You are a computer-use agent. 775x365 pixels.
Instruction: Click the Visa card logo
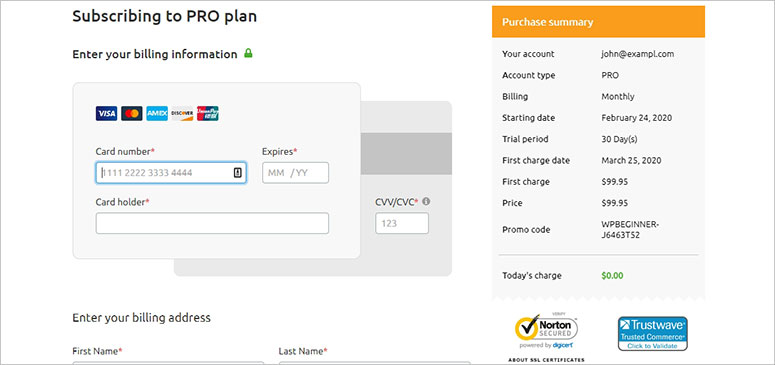click(x=106, y=113)
